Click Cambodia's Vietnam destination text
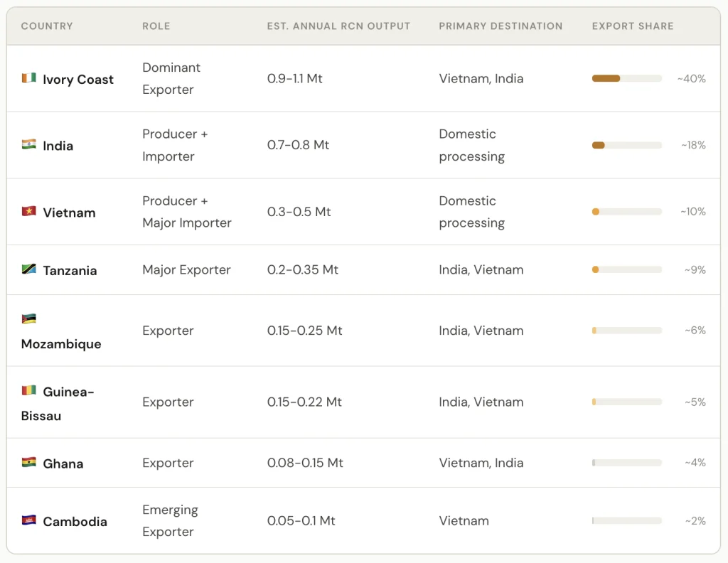728x563 pixels. tap(464, 521)
